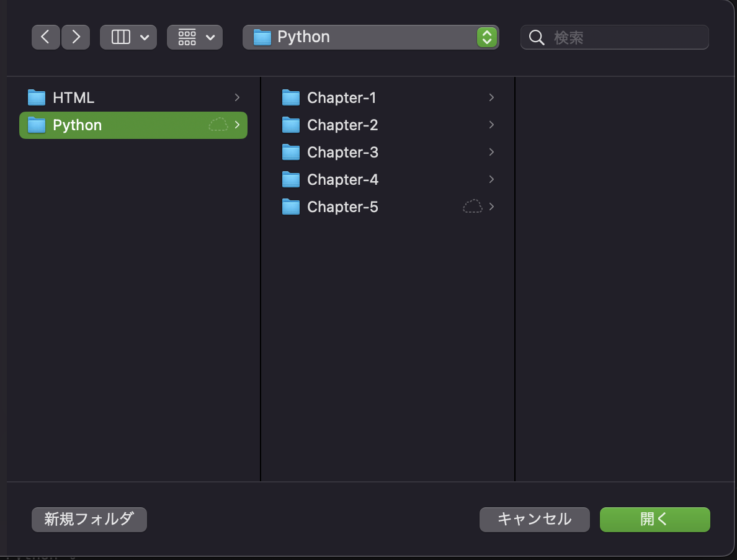Open the Chapter-5 folder
737x560 pixels.
click(x=343, y=207)
